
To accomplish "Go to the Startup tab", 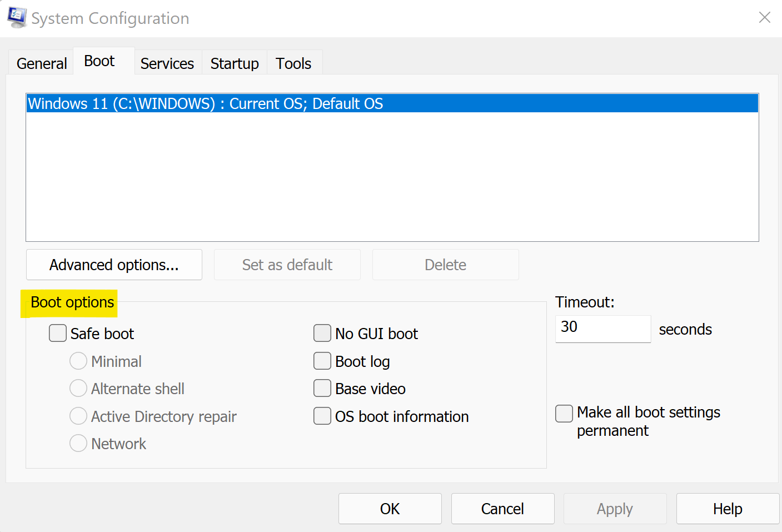I will [x=235, y=63].
